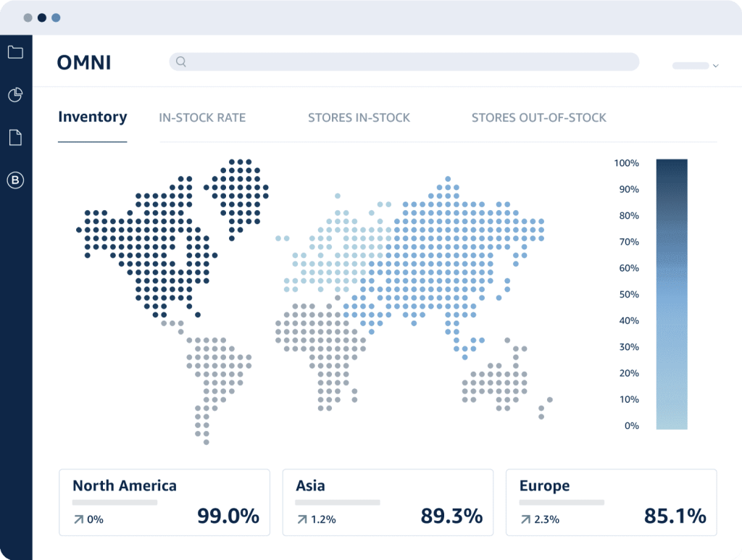
Task: Select Greenland region on dotted map
Action: click(x=237, y=198)
